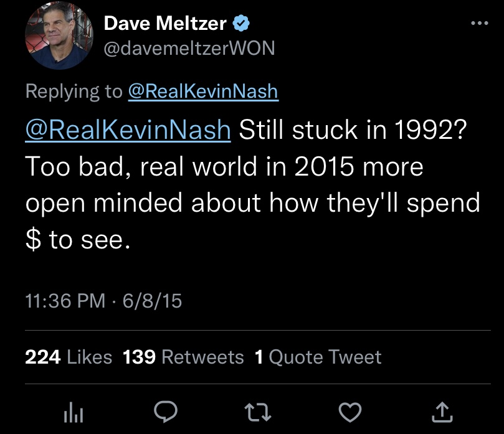
Task: Open the @davemeltzerWON handle
Action: pyautogui.click(x=189, y=48)
